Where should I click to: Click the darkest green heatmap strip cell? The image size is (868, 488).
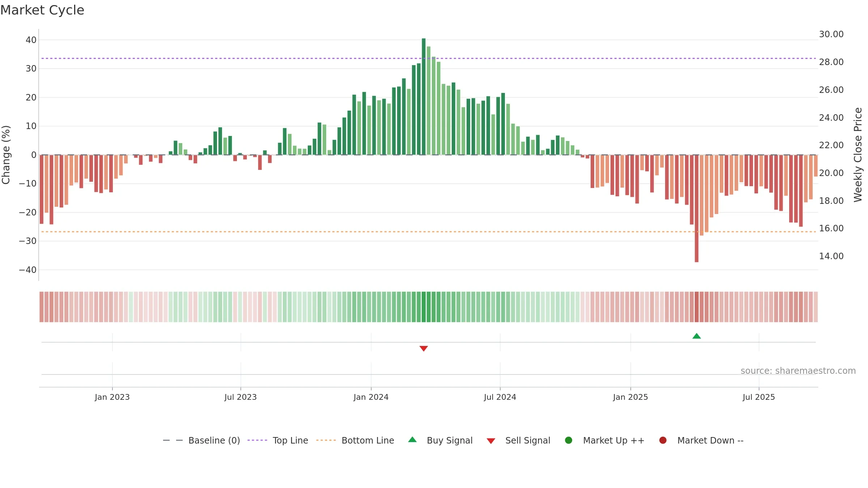pos(424,307)
